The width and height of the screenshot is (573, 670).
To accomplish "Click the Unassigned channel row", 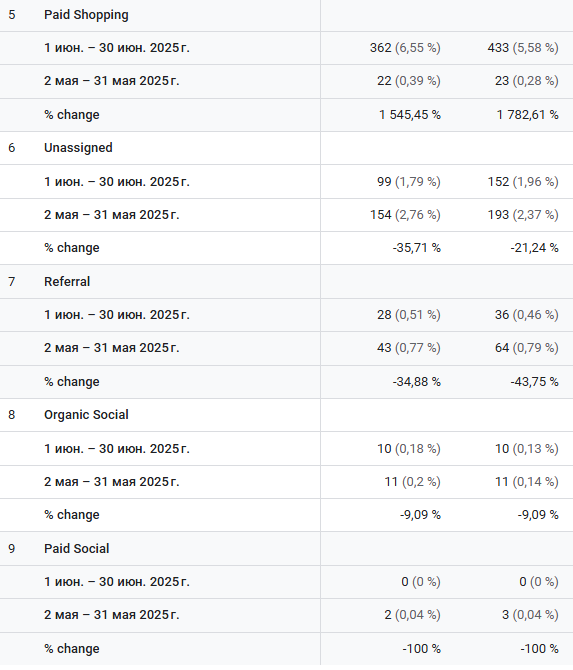I will (286, 148).
